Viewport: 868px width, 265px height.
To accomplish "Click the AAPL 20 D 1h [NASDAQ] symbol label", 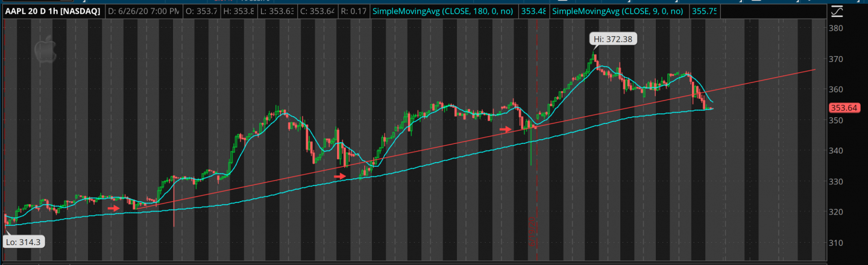I will (52, 11).
